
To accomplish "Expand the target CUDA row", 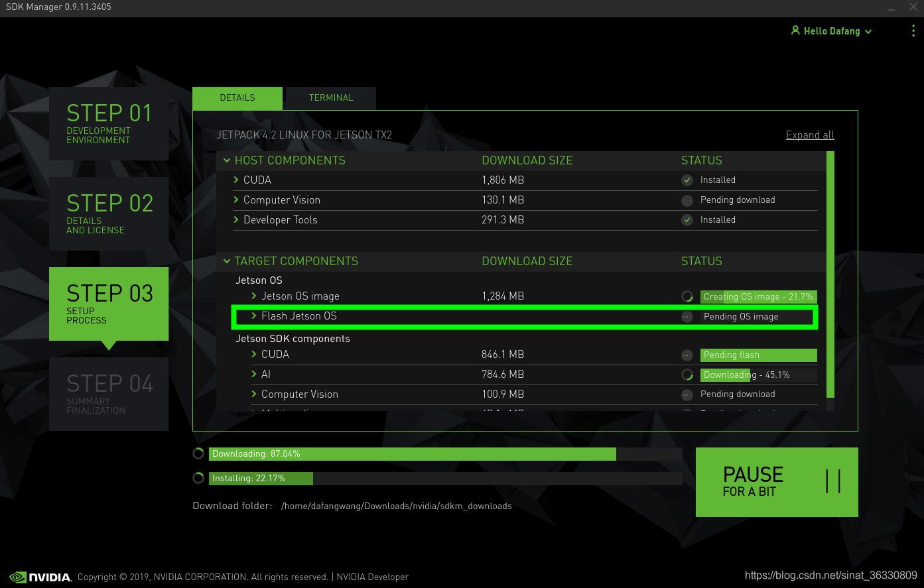I will click(254, 354).
